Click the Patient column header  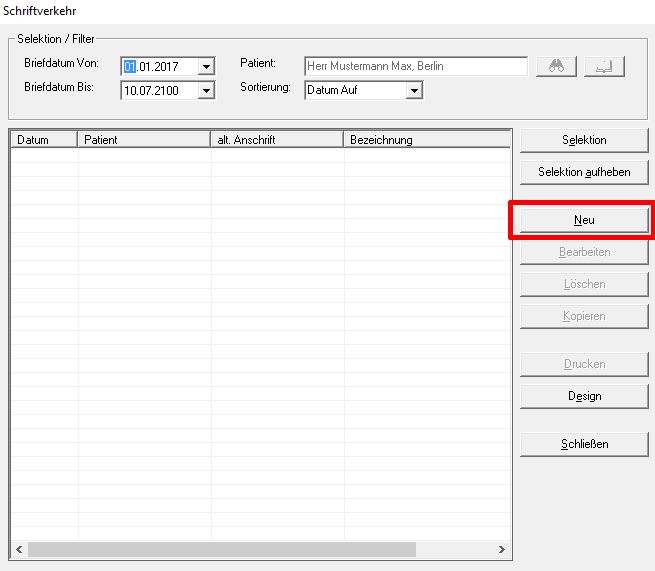pyautogui.click(x=144, y=140)
